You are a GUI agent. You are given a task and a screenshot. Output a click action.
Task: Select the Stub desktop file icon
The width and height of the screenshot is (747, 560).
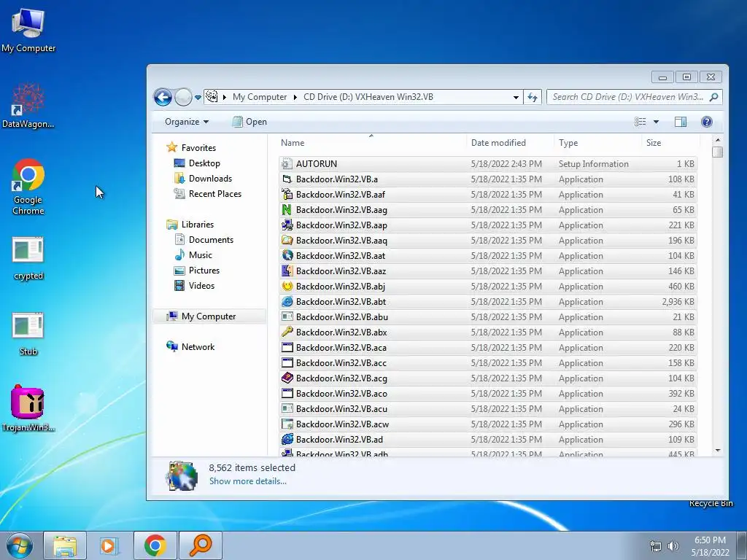tap(28, 334)
